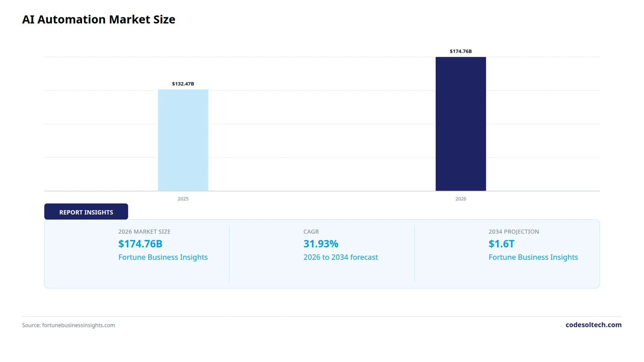Image resolution: width=644 pixels, height=362 pixels.
Task: Click the dark navy 2026 bar
Action: point(461,124)
